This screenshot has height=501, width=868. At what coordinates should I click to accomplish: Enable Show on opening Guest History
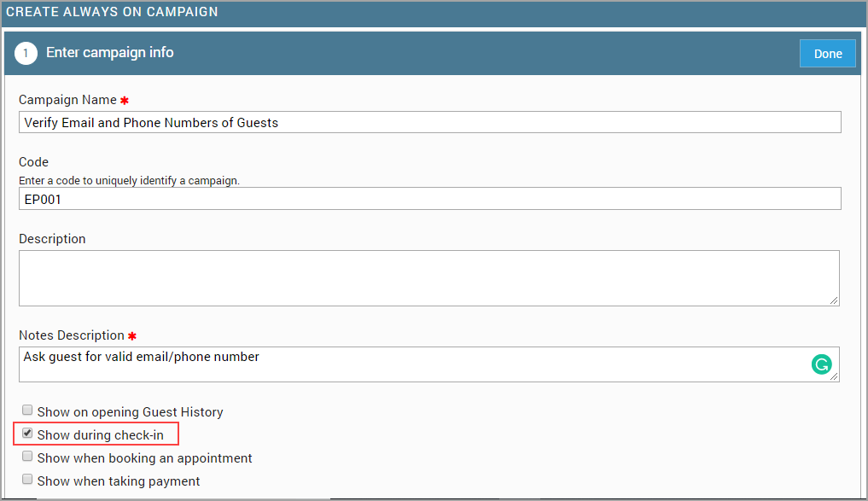point(27,411)
